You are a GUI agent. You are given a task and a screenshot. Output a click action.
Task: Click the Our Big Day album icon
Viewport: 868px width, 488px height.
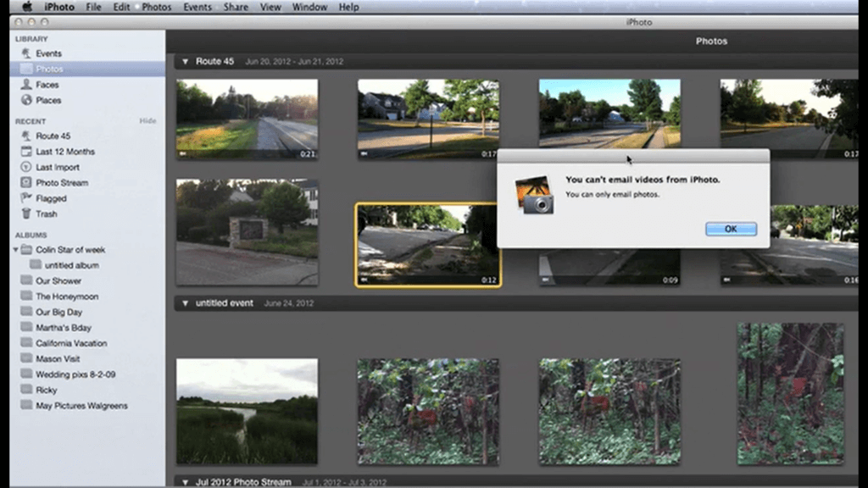26,312
